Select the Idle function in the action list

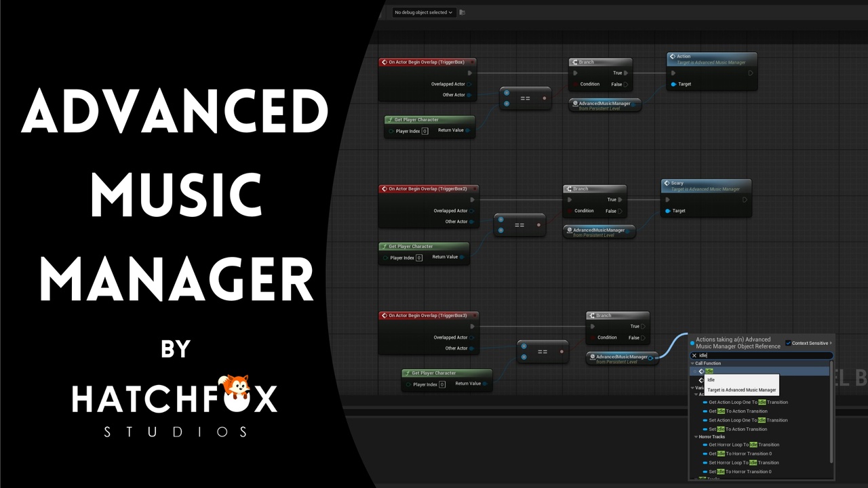coord(759,371)
